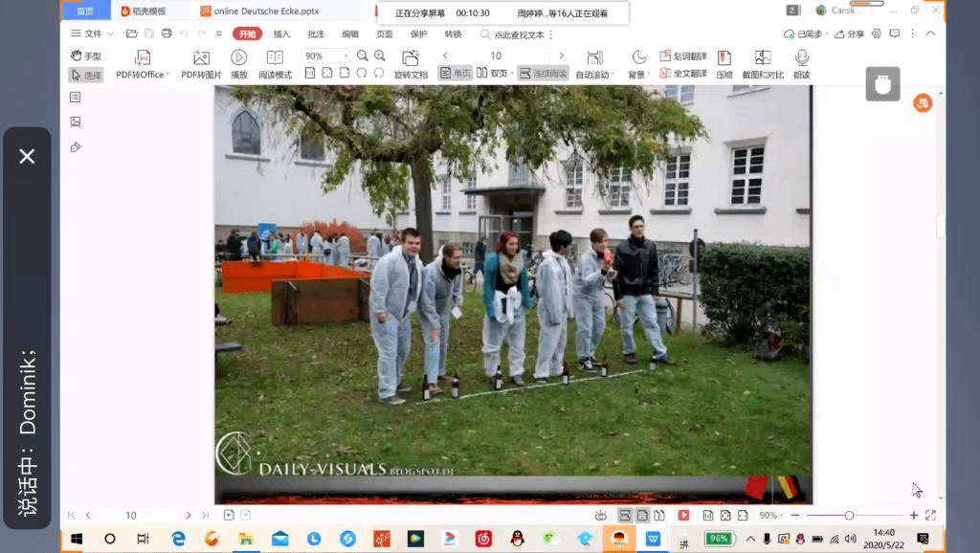Click the 全文翻译 full-text translate button
Screen dimensions: 980x553
pyautogui.click(x=683, y=74)
